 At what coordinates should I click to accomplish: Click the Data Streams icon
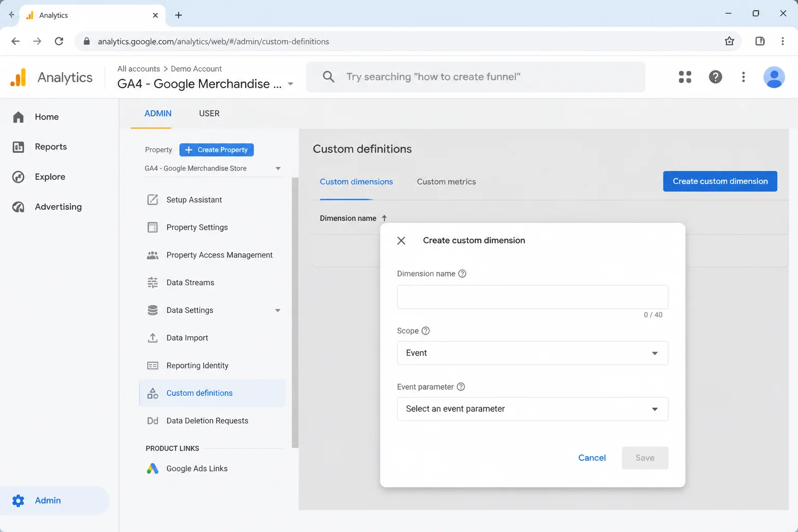click(x=152, y=283)
